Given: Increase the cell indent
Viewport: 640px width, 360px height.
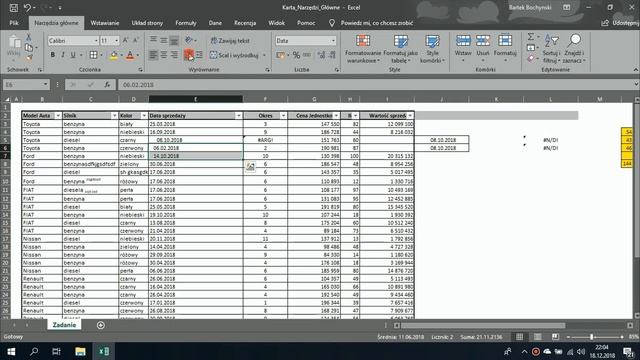Looking at the screenshot, I should [199, 55].
